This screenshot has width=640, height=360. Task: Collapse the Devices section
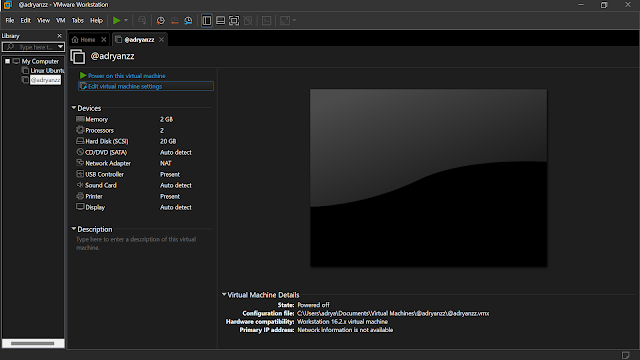click(x=74, y=108)
